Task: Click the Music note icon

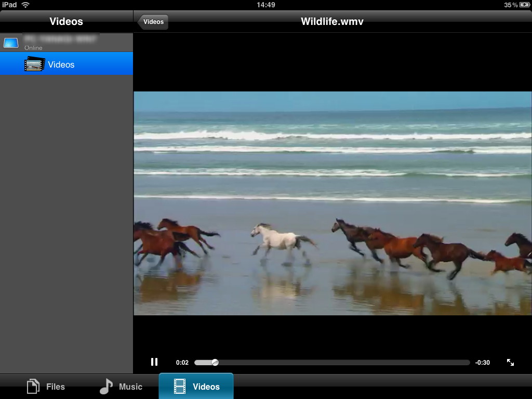Action: pos(106,386)
